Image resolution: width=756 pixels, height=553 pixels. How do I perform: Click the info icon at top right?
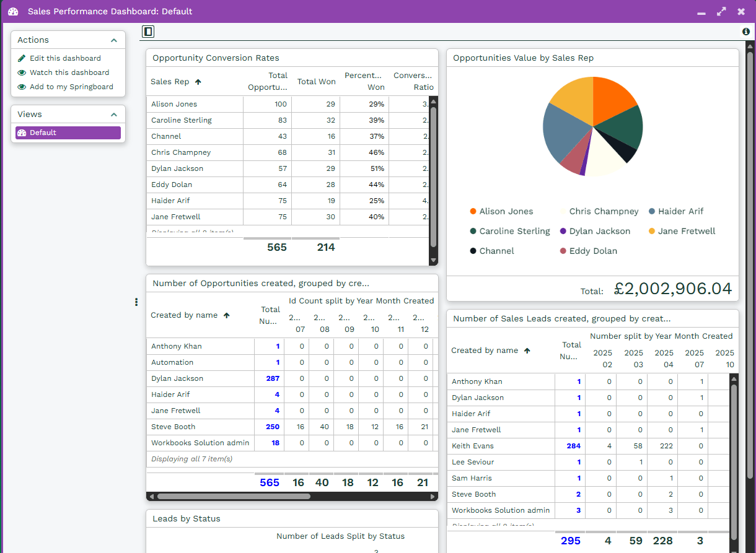pyautogui.click(x=745, y=32)
